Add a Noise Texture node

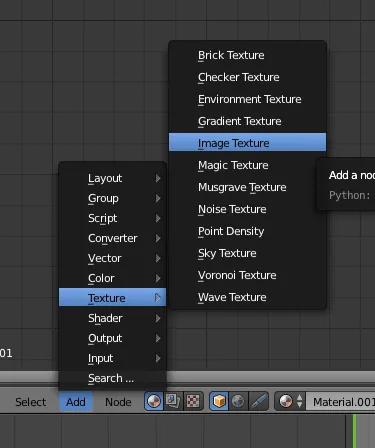[x=247, y=209]
